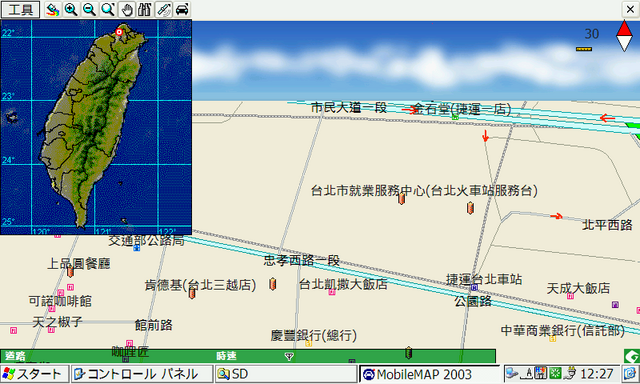Select the 忠孝西路一段 road label
This screenshot has height=384, width=640.
click(302, 260)
